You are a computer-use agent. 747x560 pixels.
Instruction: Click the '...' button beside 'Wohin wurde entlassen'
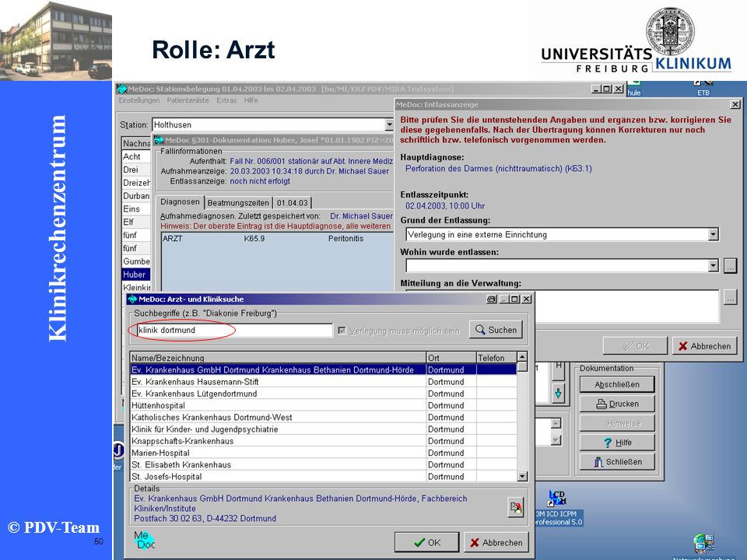coord(730,266)
